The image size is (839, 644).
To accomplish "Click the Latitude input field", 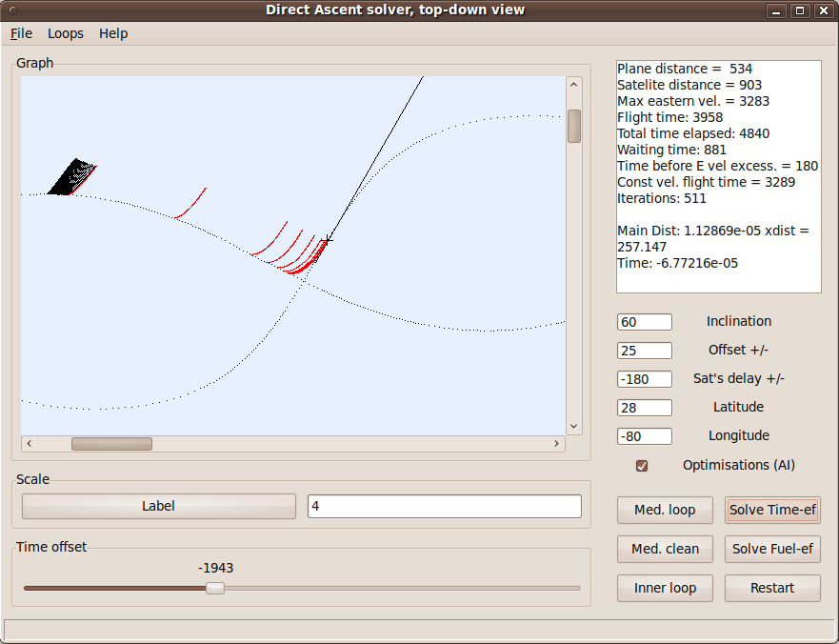I will pyautogui.click(x=644, y=408).
